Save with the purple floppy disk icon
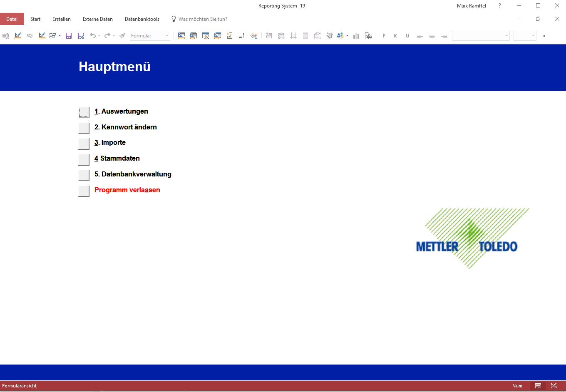 [69, 36]
